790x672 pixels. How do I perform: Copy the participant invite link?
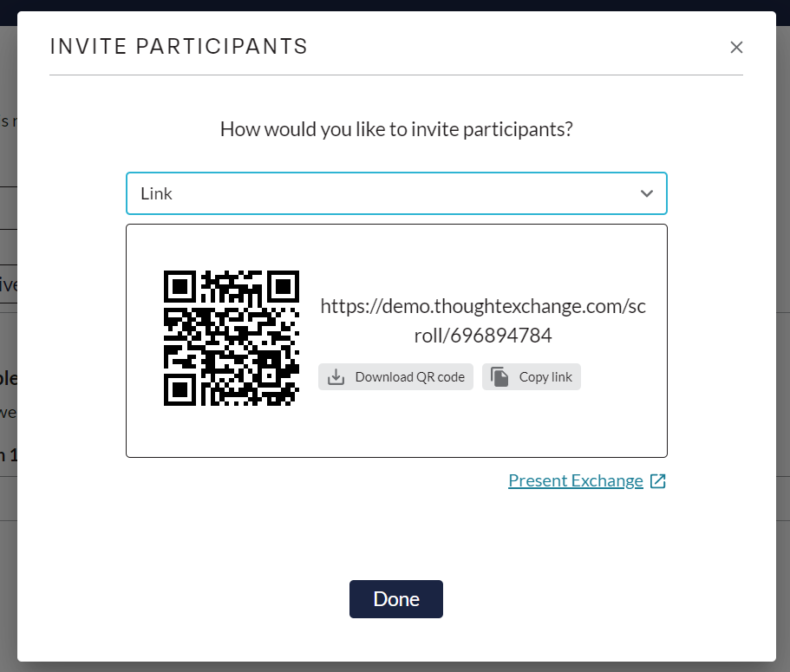pyautogui.click(x=531, y=377)
